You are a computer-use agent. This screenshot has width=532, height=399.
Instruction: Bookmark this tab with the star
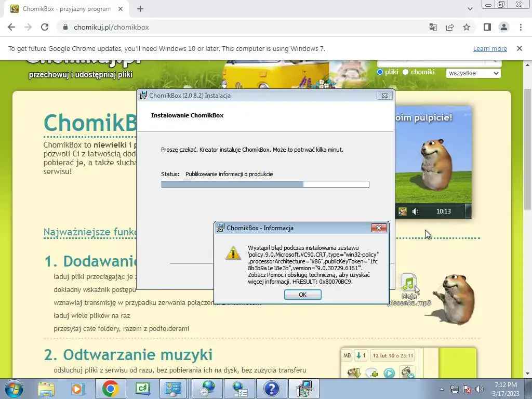[x=467, y=27]
